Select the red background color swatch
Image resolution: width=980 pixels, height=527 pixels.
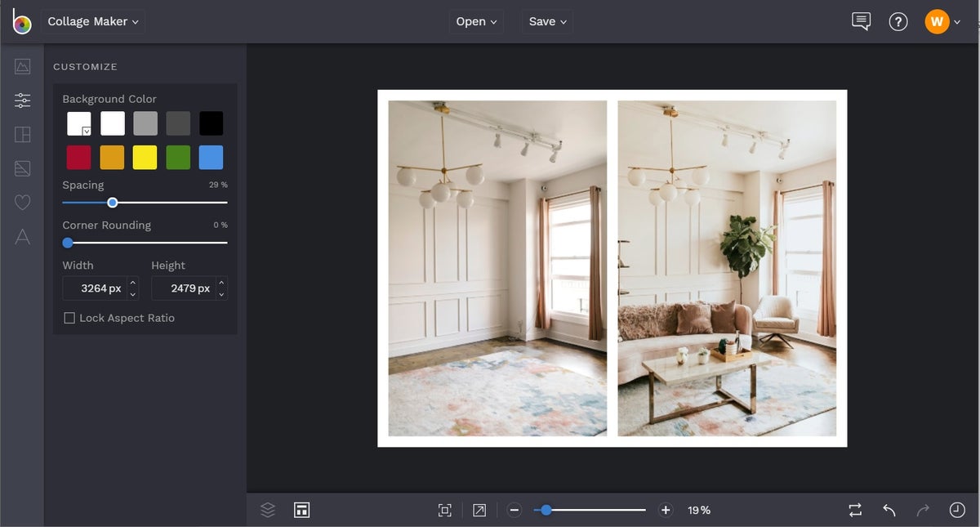click(79, 158)
